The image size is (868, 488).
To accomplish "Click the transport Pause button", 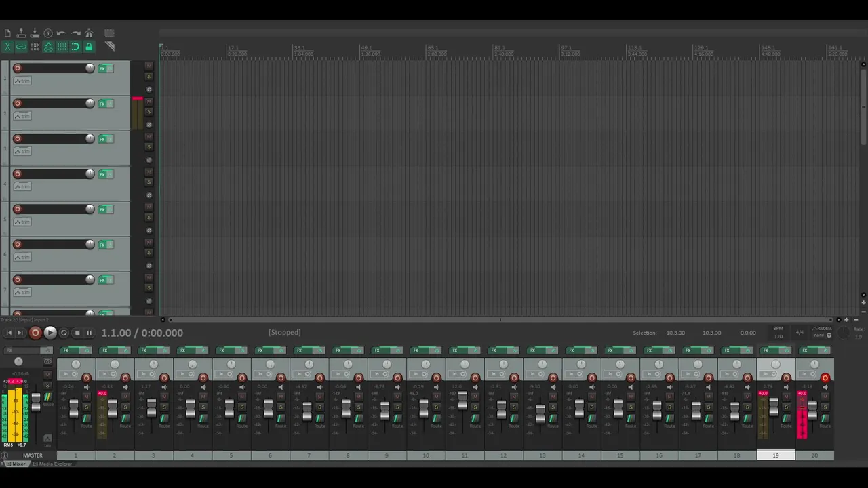I will click(89, 333).
